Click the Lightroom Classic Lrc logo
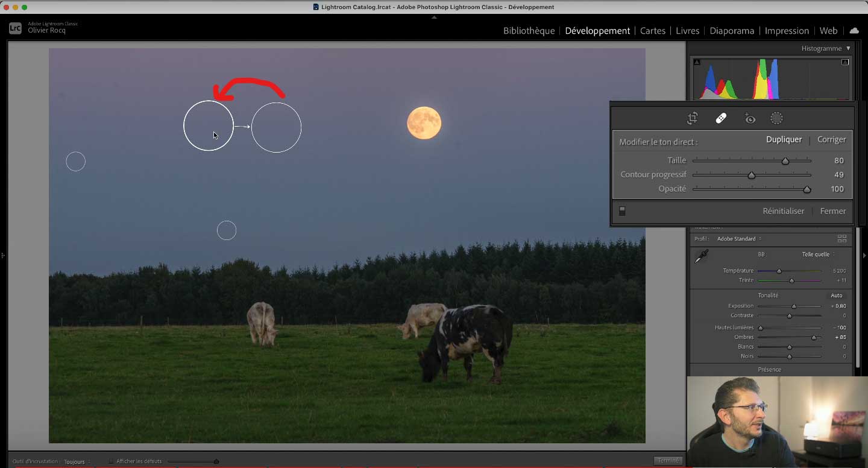The width and height of the screenshot is (868, 468). [x=15, y=28]
